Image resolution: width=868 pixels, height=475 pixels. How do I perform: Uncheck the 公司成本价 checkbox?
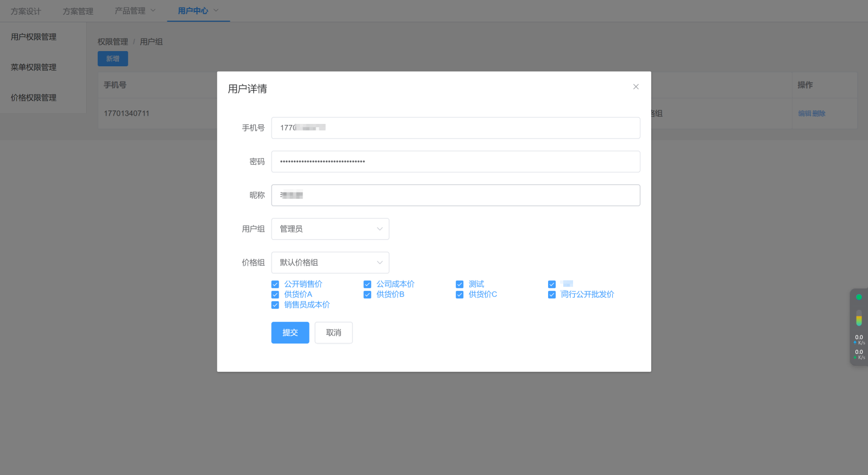point(367,284)
